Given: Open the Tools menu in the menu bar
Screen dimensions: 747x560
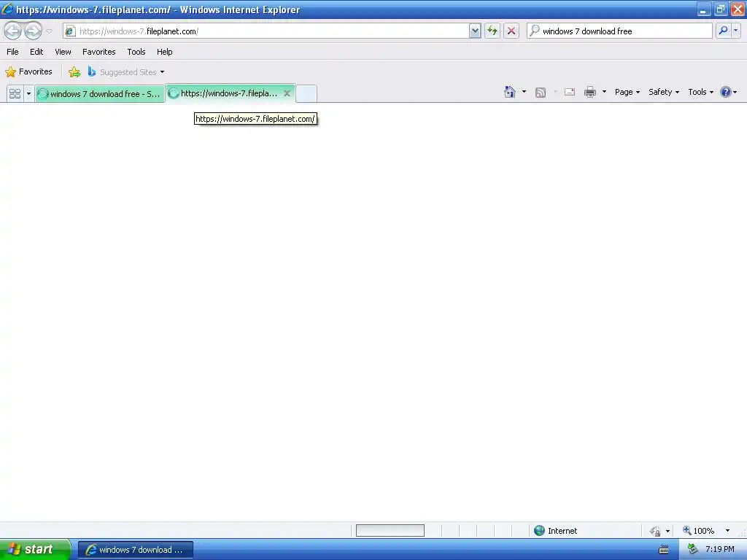Looking at the screenshot, I should click(136, 52).
